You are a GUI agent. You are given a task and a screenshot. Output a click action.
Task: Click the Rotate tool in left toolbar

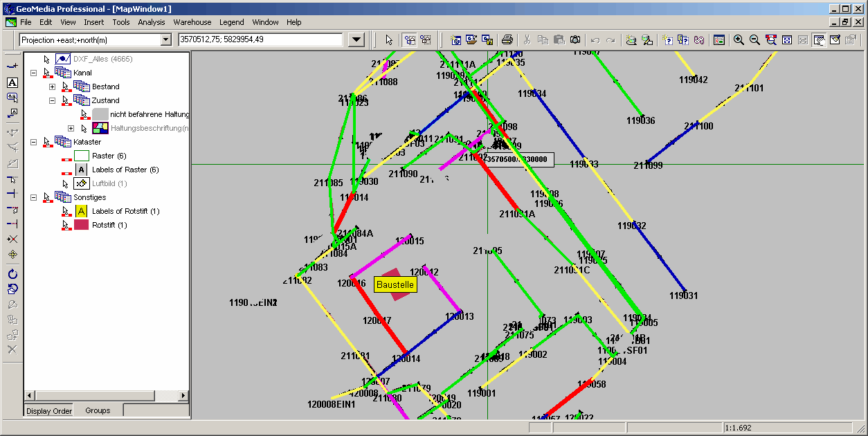[x=12, y=274]
